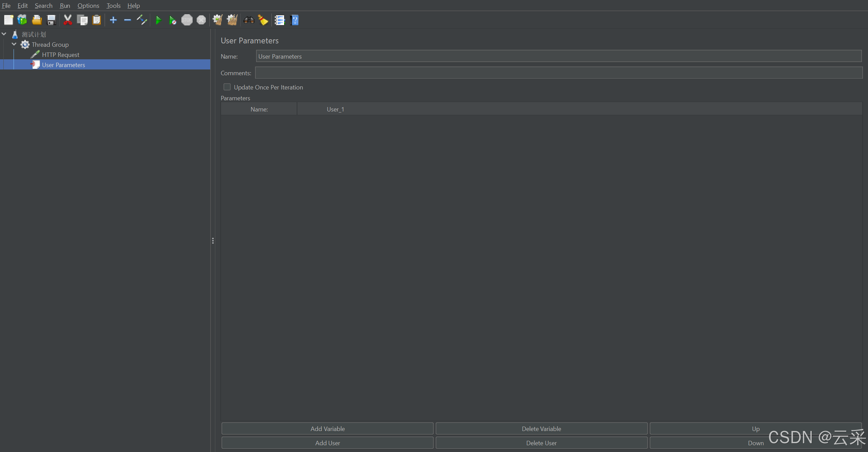Screen dimensions: 868x452
Task: Click the Delete Variable button
Action: tap(541, 429)
